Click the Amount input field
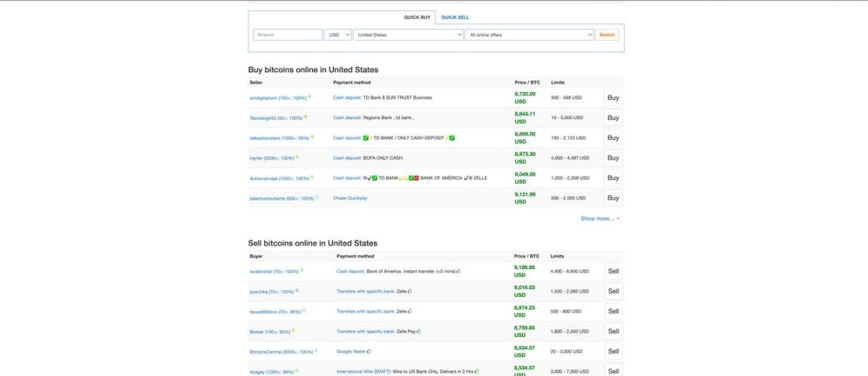The image size is (868, 376). pos(288,35)
